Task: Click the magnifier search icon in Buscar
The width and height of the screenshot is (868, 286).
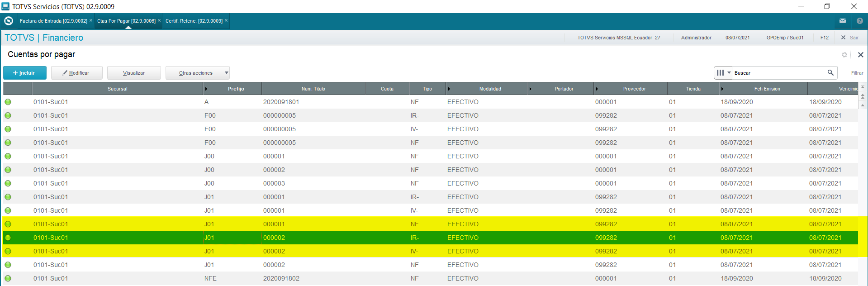Action: (x=830, y=72)
